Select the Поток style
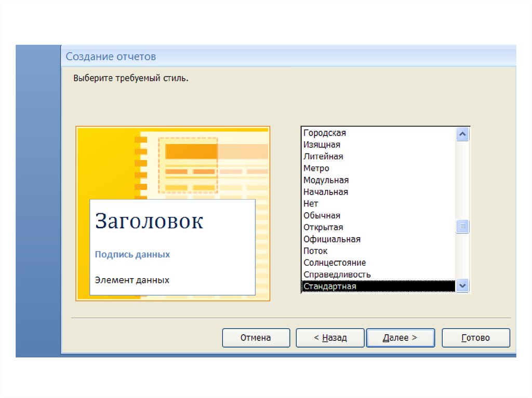 click(315, 251)
